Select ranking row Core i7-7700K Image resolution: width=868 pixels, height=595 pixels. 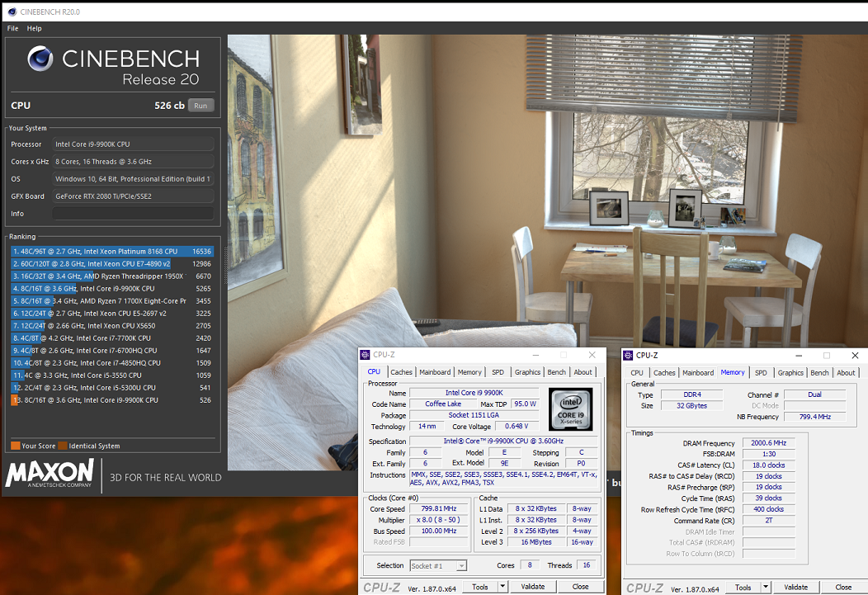point(112,338)
